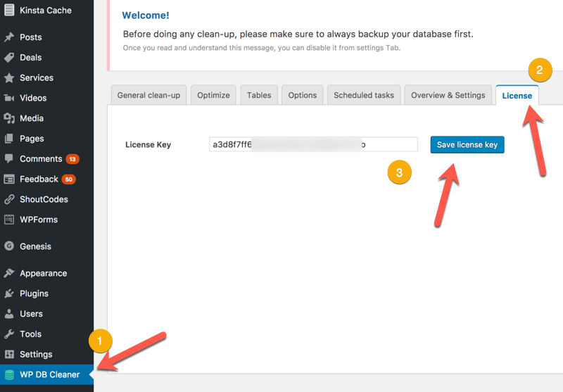The height and width of the screenshot is (392, 563).
Task: Open the Posts menu
Action: click(x=30, y=37)
